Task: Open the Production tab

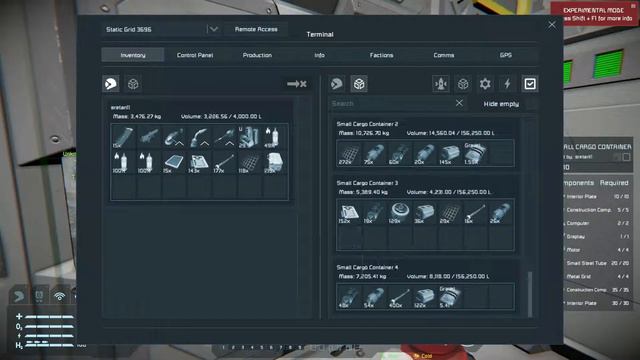Action: (257, 55)
